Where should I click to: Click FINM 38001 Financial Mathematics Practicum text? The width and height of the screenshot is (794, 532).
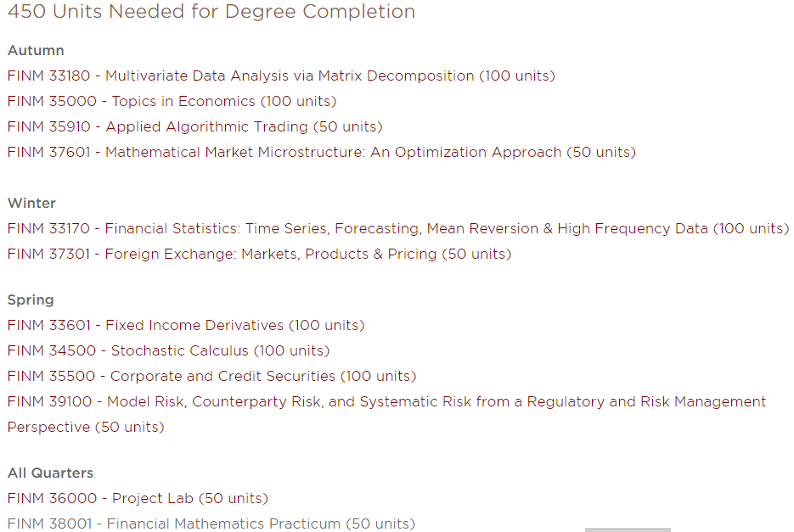tap(211, 524)
